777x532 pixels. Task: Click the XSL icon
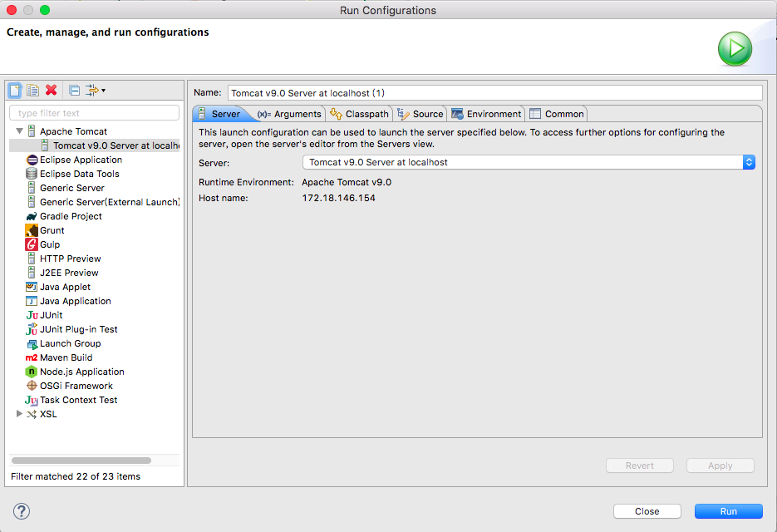32,414
